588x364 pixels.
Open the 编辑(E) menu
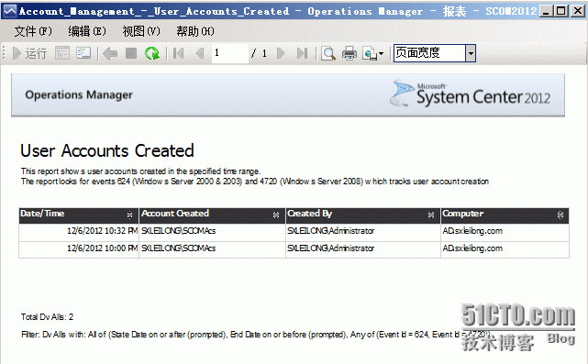coord(87,31)
